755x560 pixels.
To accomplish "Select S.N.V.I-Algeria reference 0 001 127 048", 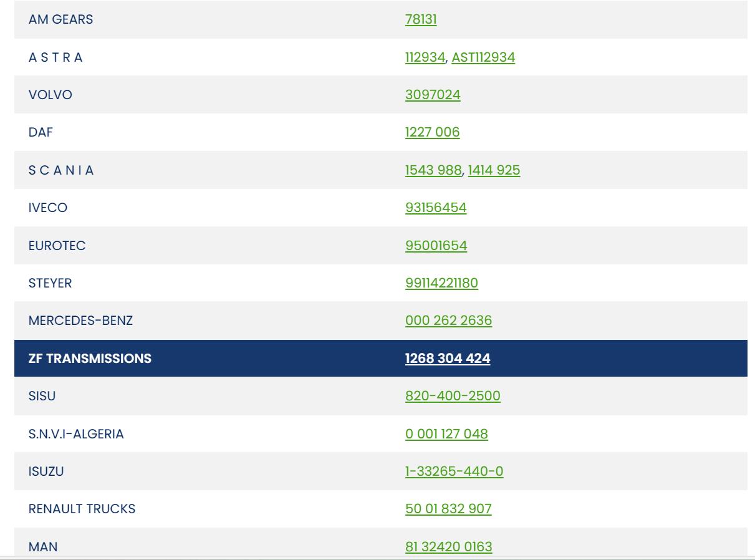I will tap(446, 434).
